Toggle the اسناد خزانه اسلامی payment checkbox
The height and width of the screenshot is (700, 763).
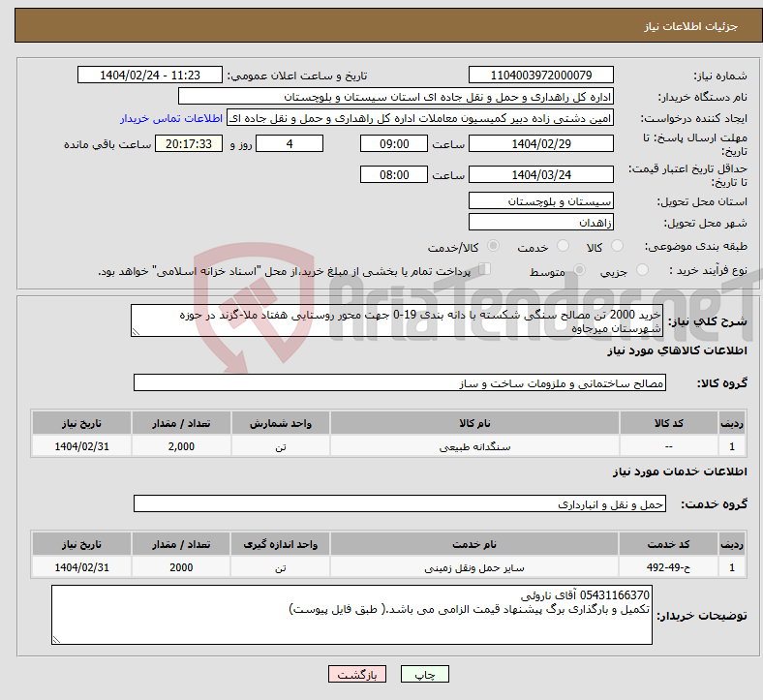click(x=484, y=269)
